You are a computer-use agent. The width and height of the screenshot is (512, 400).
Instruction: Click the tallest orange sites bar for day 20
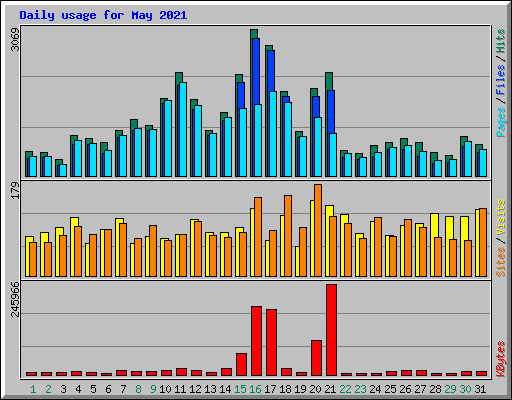pyautogui.click(x=318, y=230)
